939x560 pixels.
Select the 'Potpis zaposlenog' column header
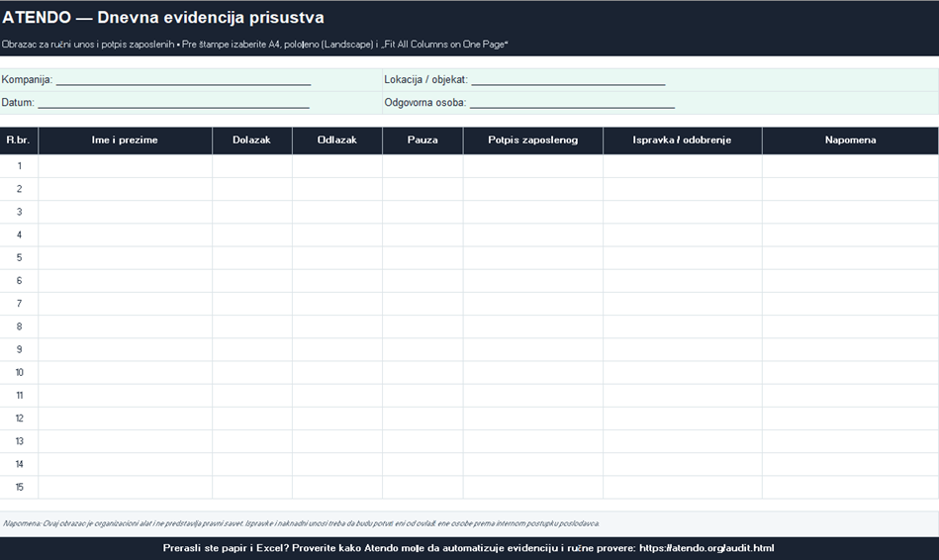point(533,140)
